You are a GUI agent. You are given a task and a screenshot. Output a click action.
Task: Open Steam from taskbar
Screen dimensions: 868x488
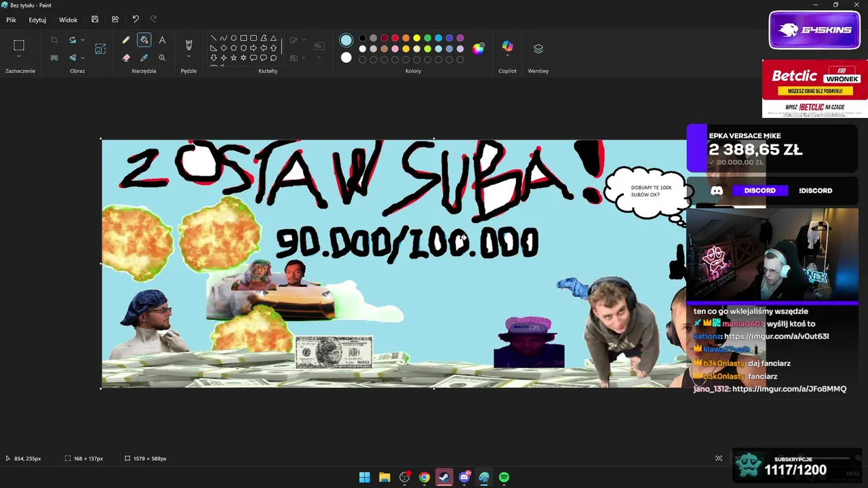click(x=444, y=477)
